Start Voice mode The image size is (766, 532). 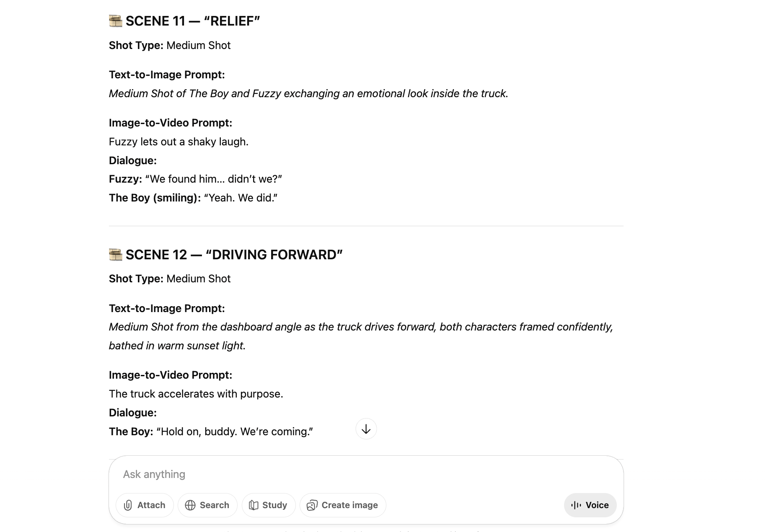590,505
